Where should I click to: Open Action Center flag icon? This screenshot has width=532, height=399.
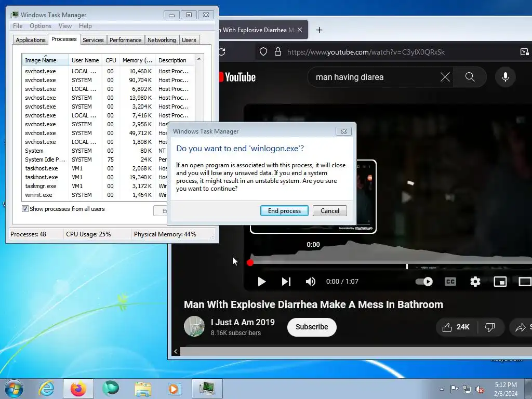454,389
